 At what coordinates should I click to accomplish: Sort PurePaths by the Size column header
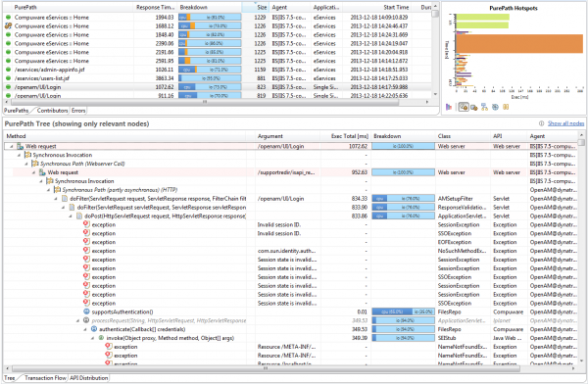(x=255, y=7)
